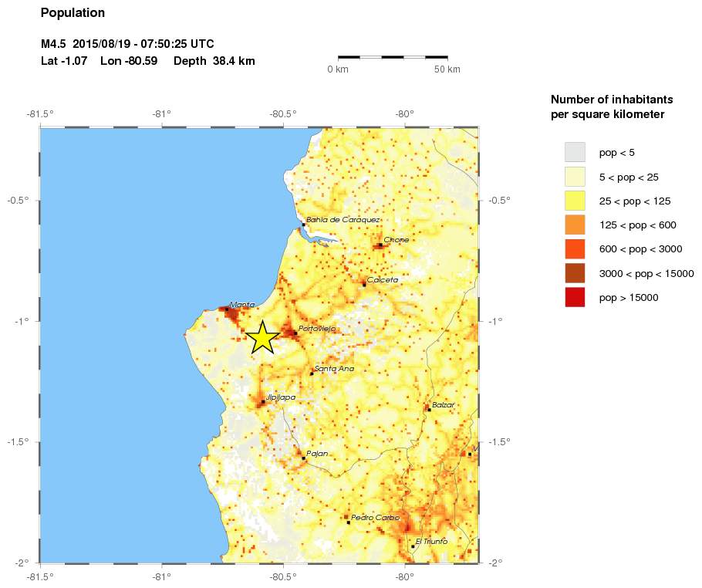Click the 'Lat -1.07' value

[x=64, y=61]
